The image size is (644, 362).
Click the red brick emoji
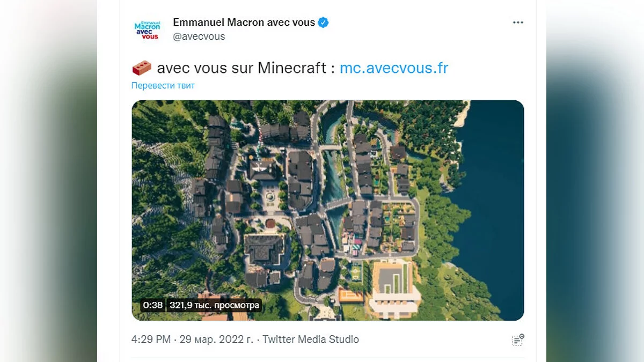point(142,68)
